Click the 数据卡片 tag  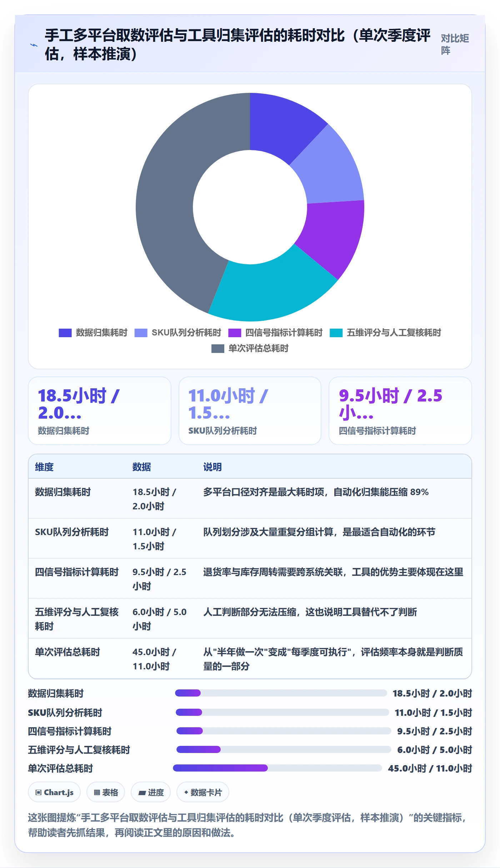203,792
